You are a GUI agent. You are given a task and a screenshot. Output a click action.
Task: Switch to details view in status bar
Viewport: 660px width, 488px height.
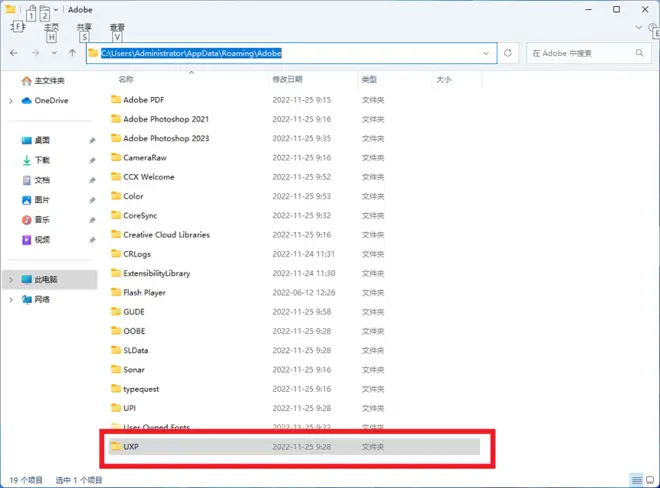(x=636, y=480)
